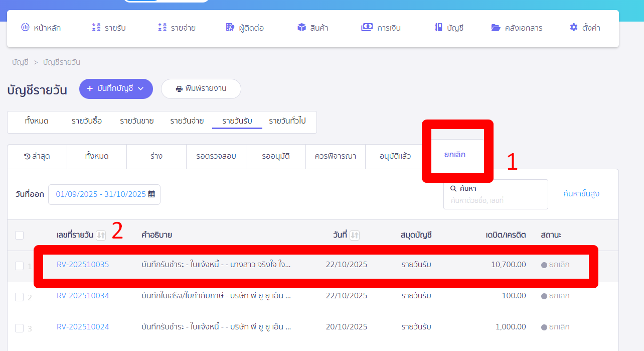Check the checkbox for RV-202510035 row

[x=20, y=265]
